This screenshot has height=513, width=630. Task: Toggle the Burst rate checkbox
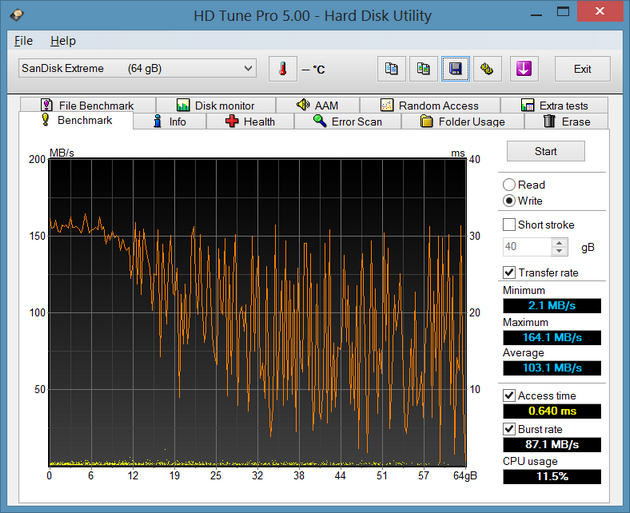click(509, 429)
